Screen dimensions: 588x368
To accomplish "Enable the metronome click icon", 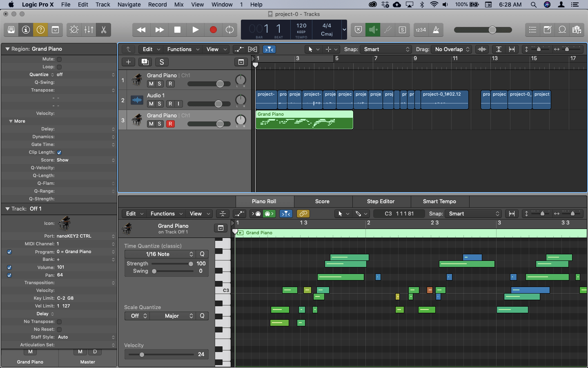I will (x=435, y=29).
